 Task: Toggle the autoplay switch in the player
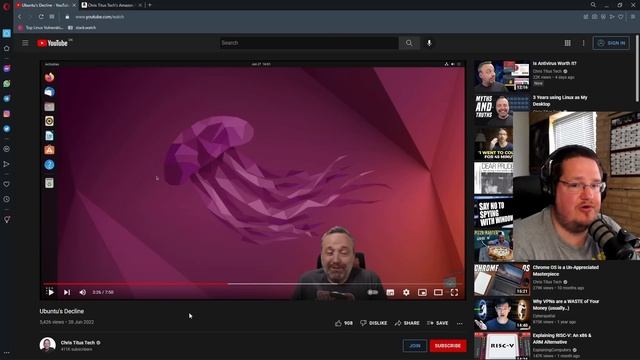[373, 292]
